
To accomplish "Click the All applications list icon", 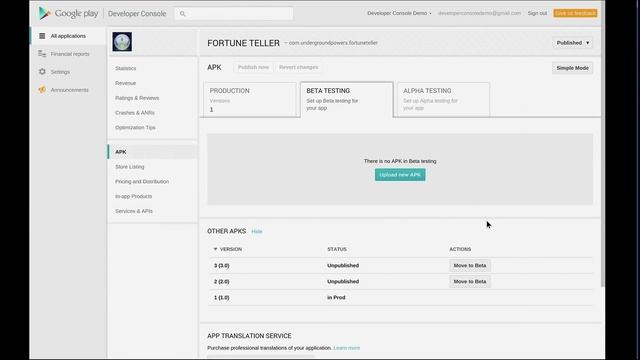I will tap(42, 36).
